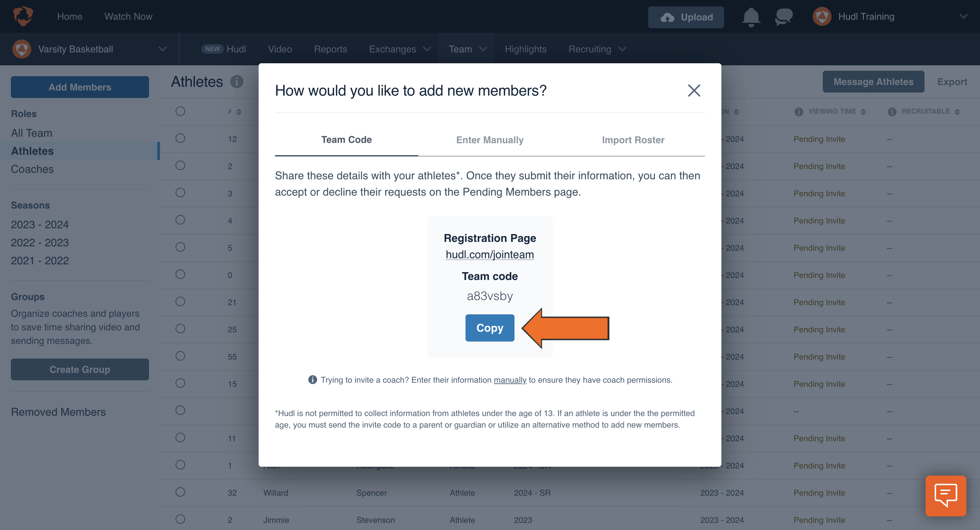
Task: Click the Hudl flame logo icon
Action: (23, 16)
